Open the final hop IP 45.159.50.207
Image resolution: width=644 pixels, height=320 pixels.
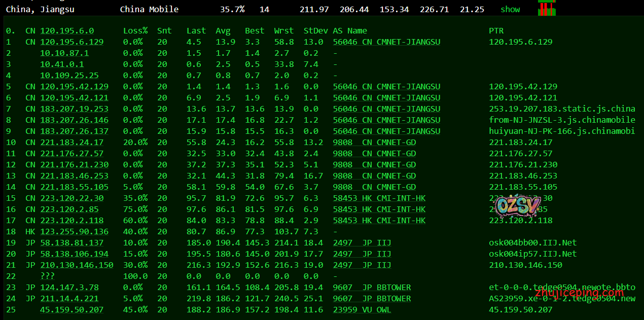click(x=71, y=310)
